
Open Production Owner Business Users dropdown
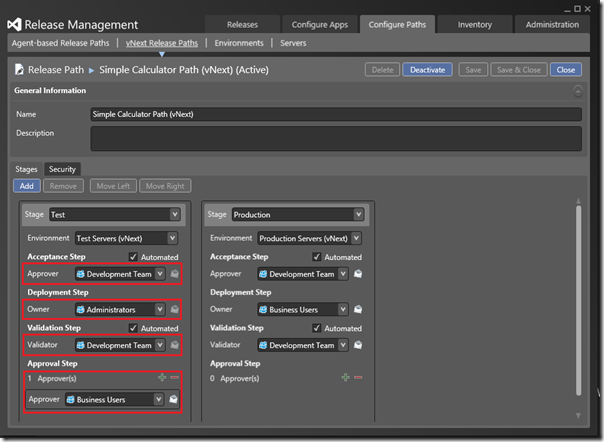coord(343,309)
